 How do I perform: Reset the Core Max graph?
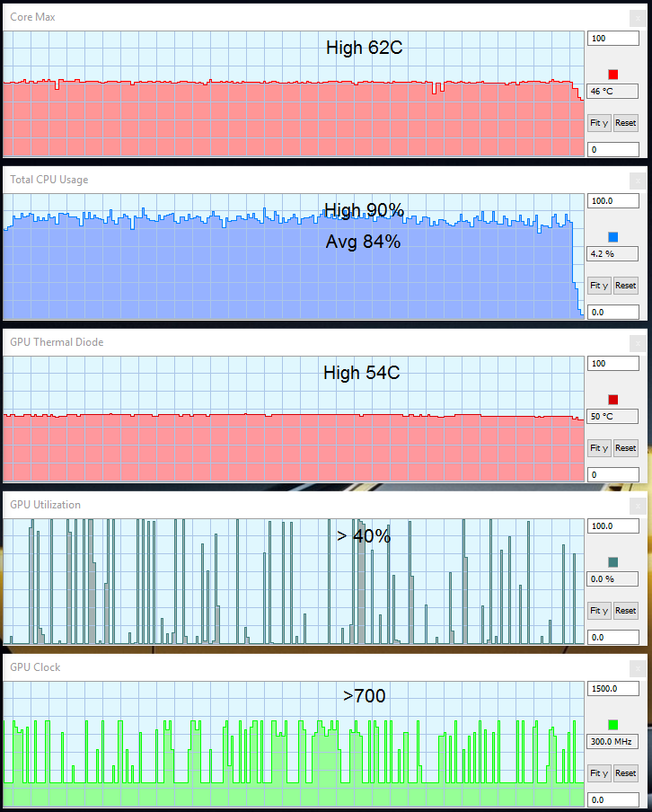pos(626,123)
